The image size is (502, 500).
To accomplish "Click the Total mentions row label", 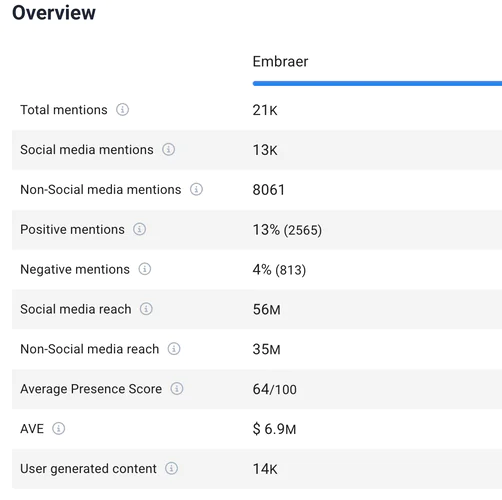I will 64,110.
